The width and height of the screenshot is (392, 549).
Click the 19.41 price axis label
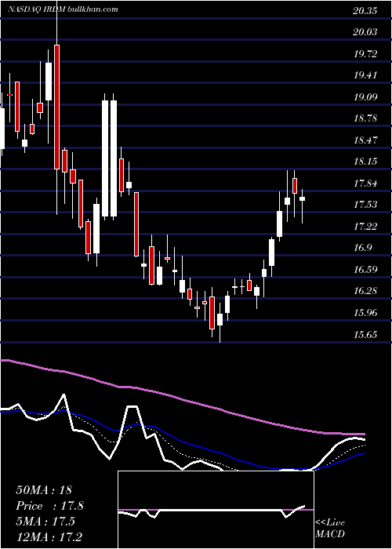point(365,75)
